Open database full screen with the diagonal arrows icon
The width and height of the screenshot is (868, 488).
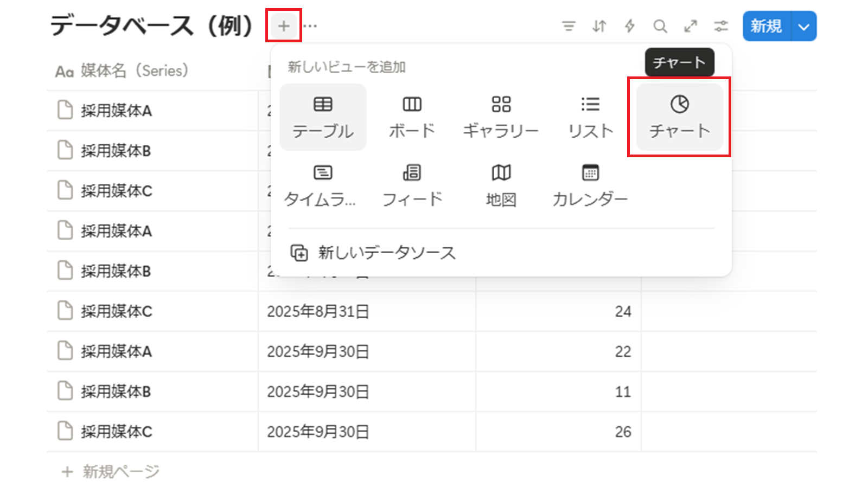(x=690, y=26)
